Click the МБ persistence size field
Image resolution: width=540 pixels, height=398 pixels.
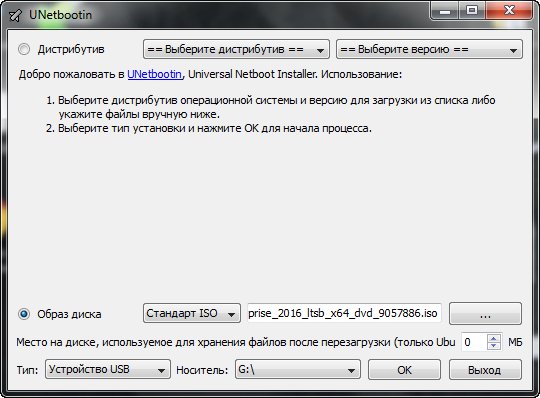coord(475,342)
